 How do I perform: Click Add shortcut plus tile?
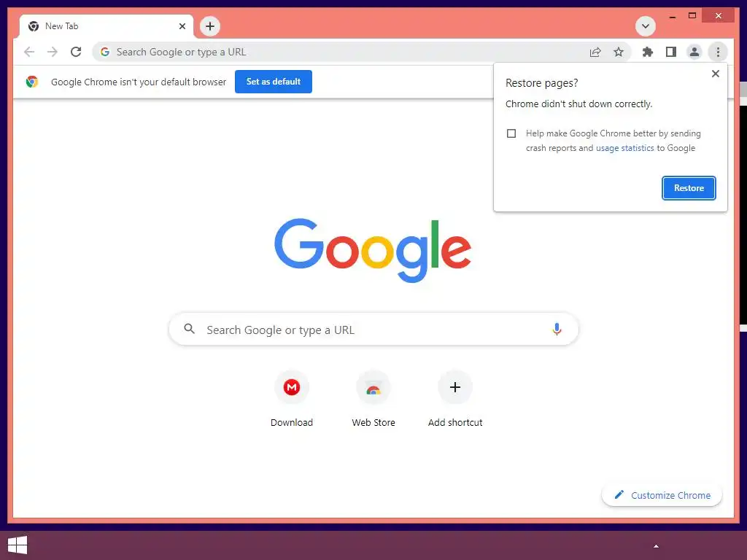coord(455,399)
